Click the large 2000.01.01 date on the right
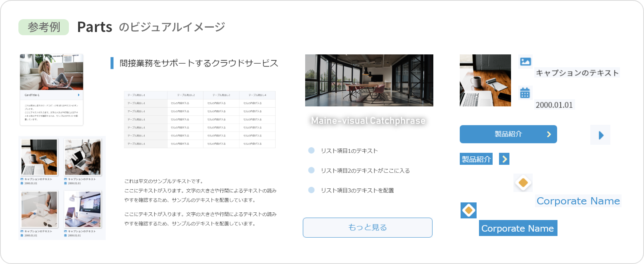The height and width of the screenshot is (264, 644). (554, 105)
